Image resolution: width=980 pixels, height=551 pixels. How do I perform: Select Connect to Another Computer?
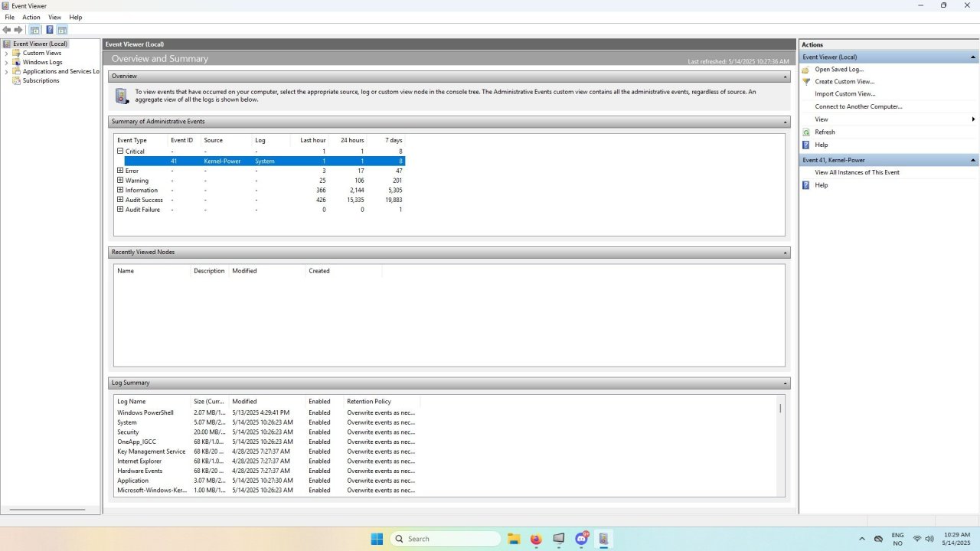[x=858, y=106]
